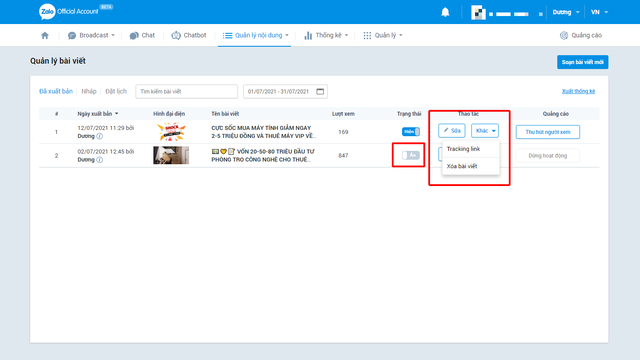Viewport: 640px width, 360px height.
Task: Click the info icon beside second Dương
Action: point(100,160)
